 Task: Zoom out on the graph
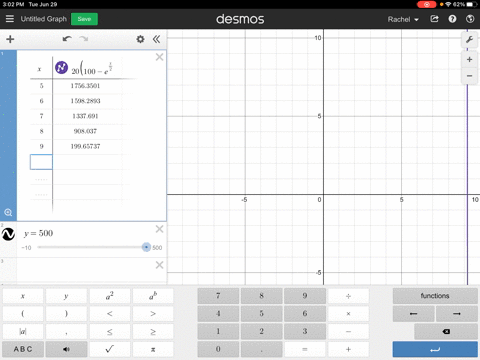pos(469,76)
